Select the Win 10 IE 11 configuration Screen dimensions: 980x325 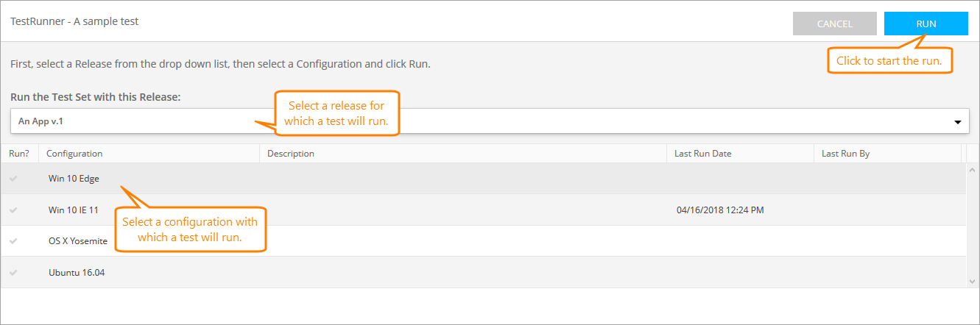click(74, 210)
